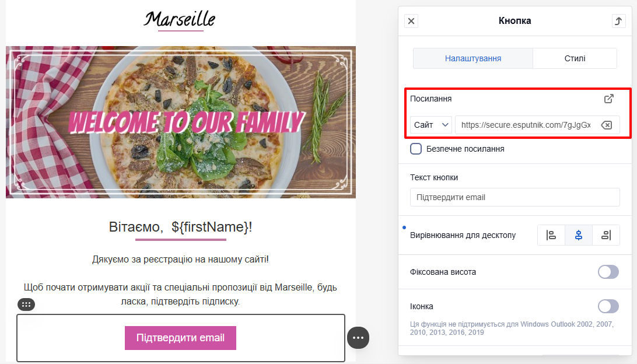Enable the Іконка toggle

click(x=608, y=306)
